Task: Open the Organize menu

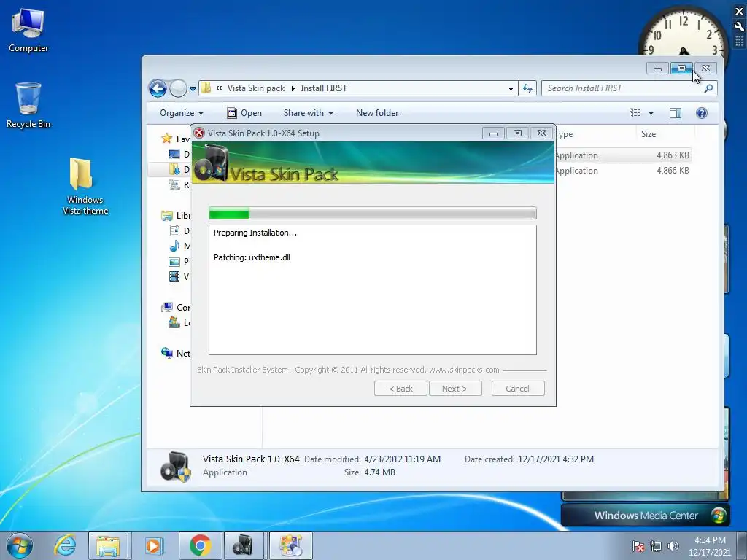Action: coord(182,113)
